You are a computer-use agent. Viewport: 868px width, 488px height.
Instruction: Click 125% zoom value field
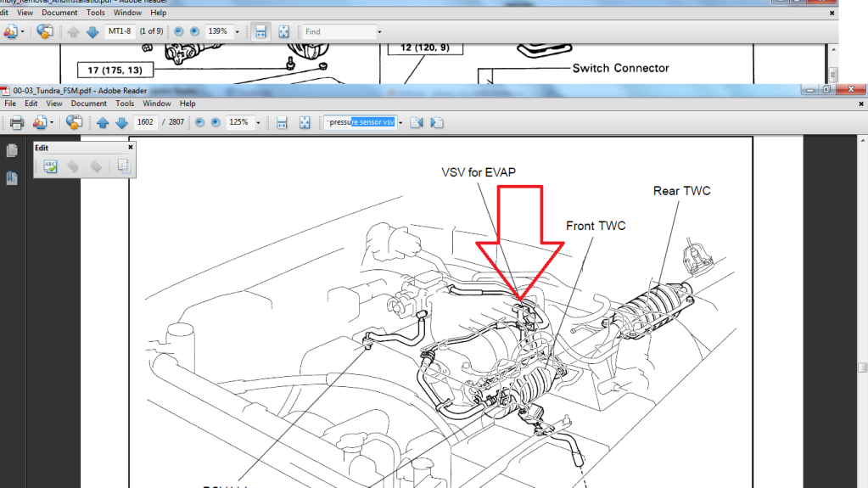coord(239,122)
